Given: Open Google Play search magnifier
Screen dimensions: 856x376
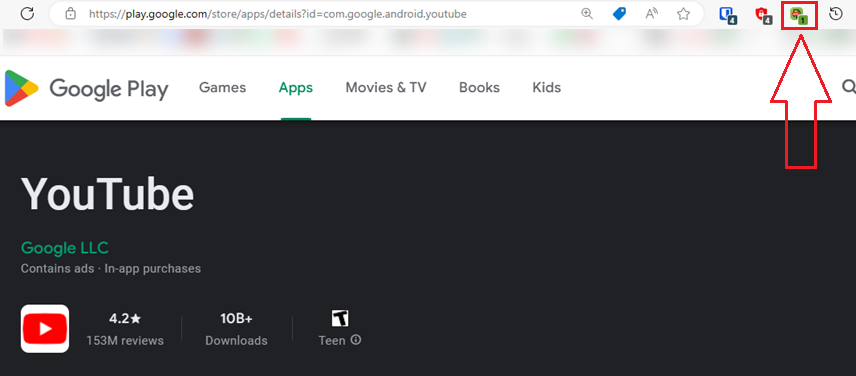Looking at the screenshot, I should pos(849,87).
